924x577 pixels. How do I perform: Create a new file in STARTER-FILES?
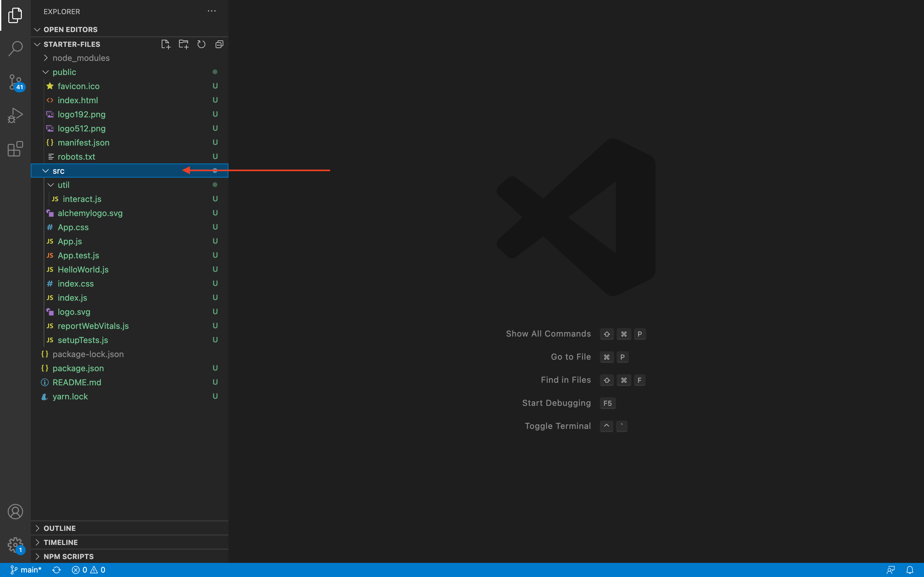(165, 44)
